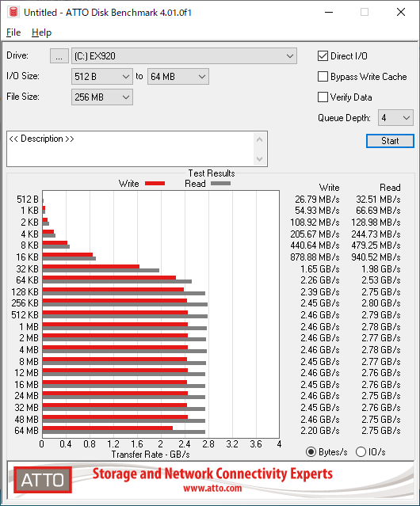Click the ATTO Disk Benchmark app icon

tap(13, 12)
